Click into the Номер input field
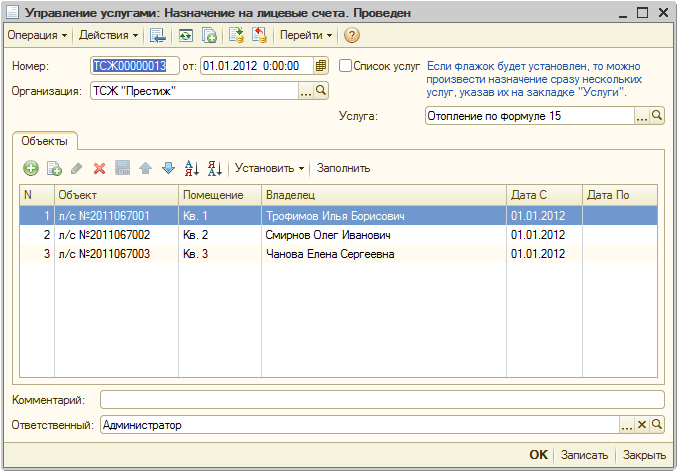The image size is (677, 471). pyautogui.click(x=135, y=66)
